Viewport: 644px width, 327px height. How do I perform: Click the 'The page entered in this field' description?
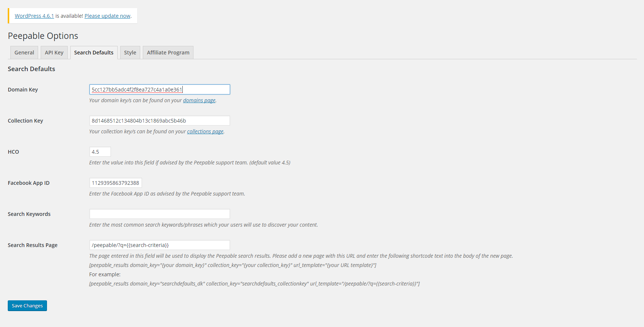pyautogui.click(x=301, y=256)
